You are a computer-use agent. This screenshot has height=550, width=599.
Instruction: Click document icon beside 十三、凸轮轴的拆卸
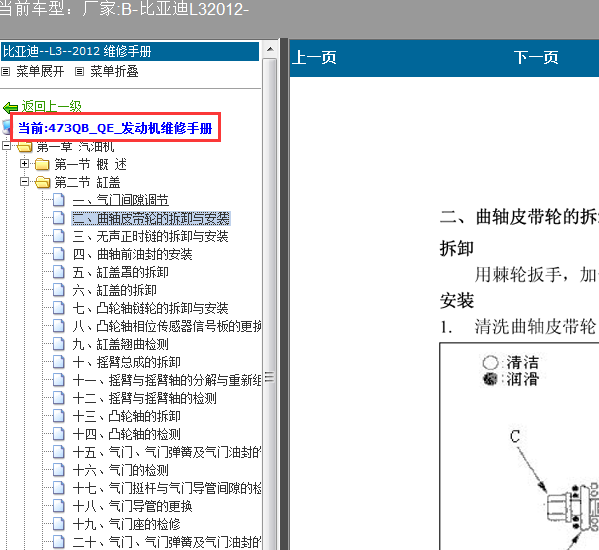[58, 416]
